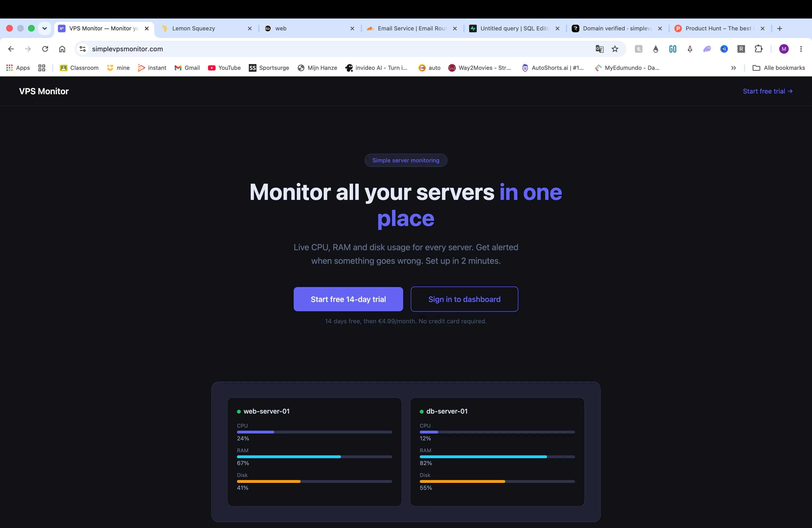Open the profile avatar labeled M
Viewport: 812px width, 528px height.
(784, 49)
